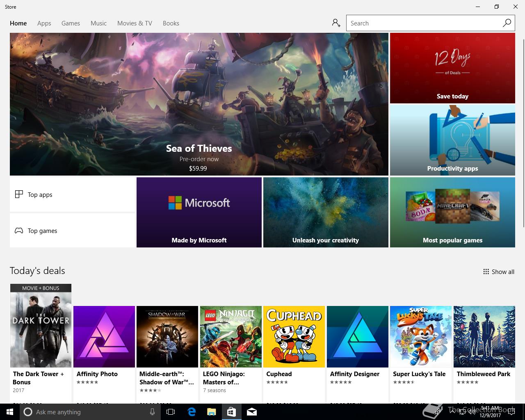Image resolution: width=525 pixels, height=420 pixels.
Task: Open the Unleash your creativity tile
Action: point(326,212)
